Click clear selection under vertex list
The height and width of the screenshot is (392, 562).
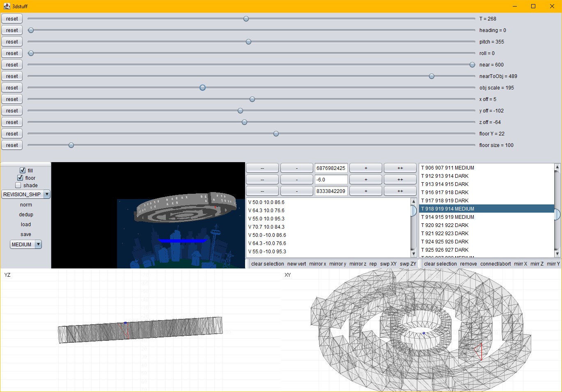268,264
